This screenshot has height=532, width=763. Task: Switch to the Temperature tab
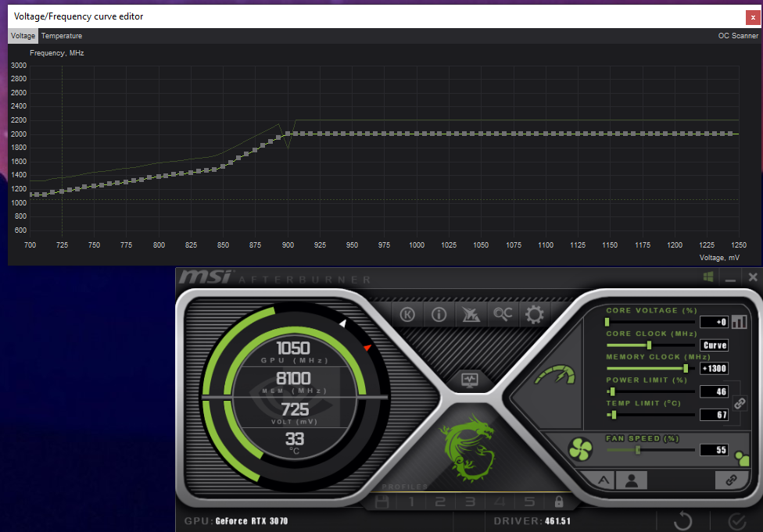click(x=62, y=36)
